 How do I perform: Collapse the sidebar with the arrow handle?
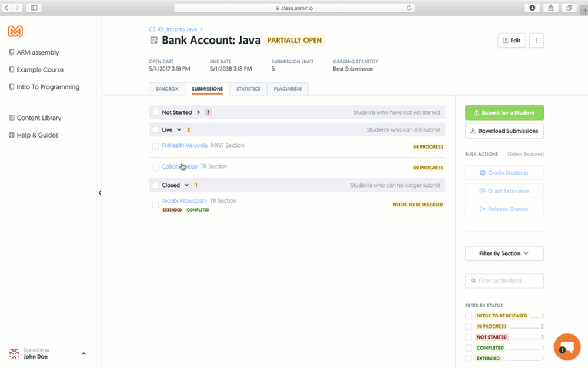[x=99, y=193]
